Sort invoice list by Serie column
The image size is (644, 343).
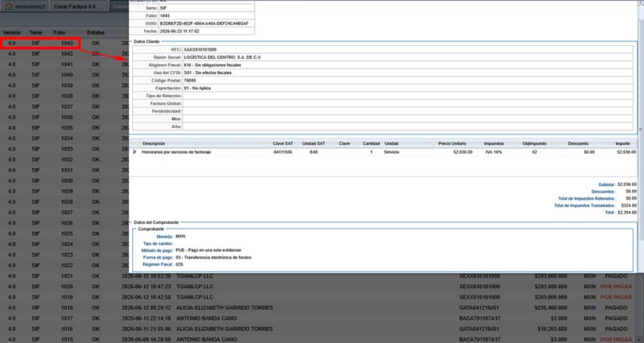click(x=35, y=32)
